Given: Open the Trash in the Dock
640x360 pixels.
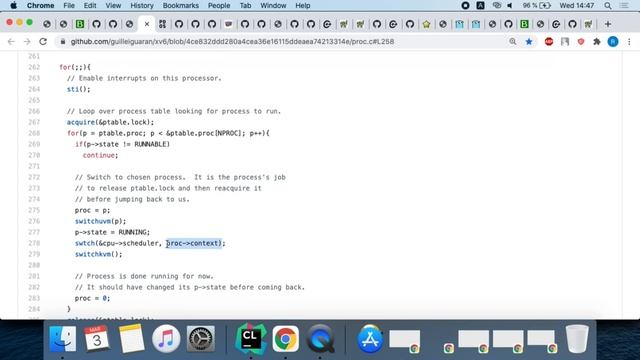Looking at the screenshot, I should pos(577,338).
